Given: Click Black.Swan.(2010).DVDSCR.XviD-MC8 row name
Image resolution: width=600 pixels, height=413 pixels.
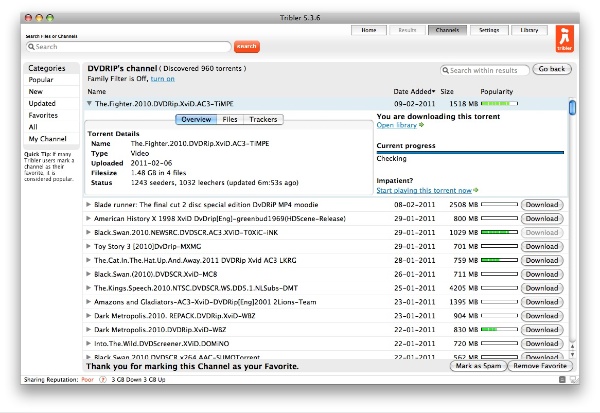Looking at the screenshot, I should coord(155,274).
